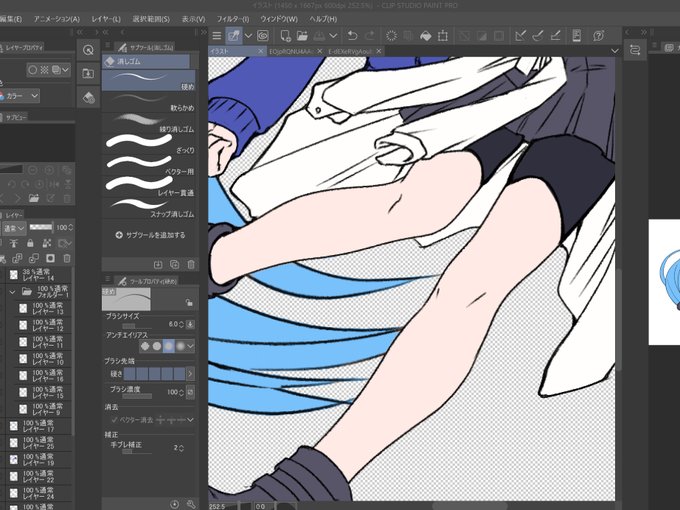Viewport: 680px width, 510px height.
Task: Open the 選択範囲(S) menu
Action: coord(151,19)
